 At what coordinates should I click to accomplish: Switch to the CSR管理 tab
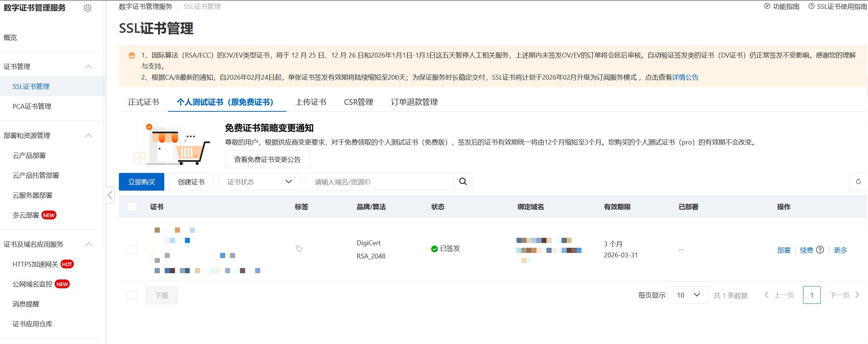click(x=358, y=102)
